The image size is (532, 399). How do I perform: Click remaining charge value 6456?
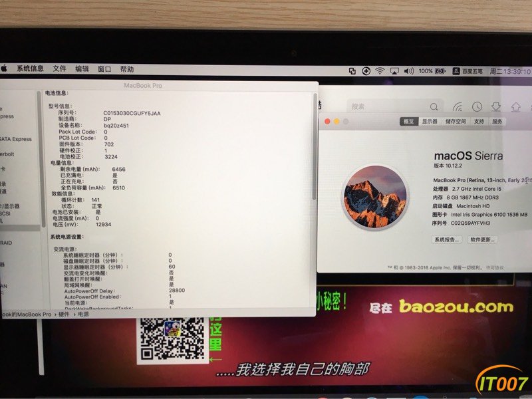point(119,169)
